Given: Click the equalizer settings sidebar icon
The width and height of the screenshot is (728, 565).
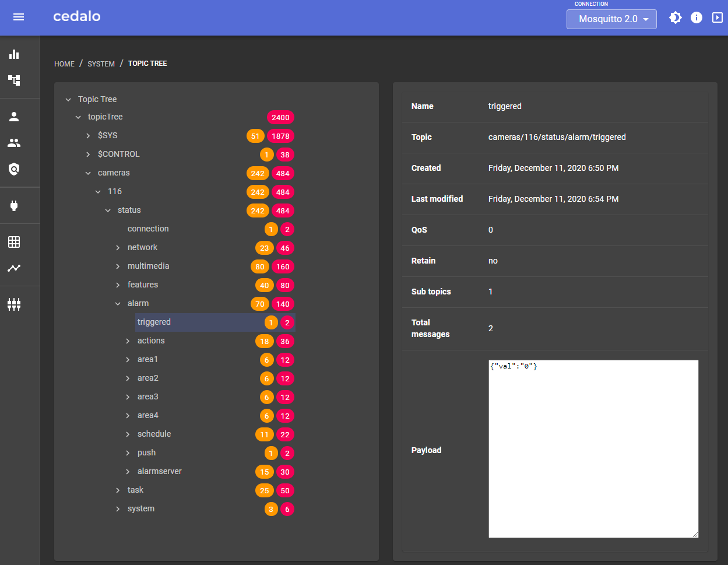Looking at the screenshot, I should (14, 304).
